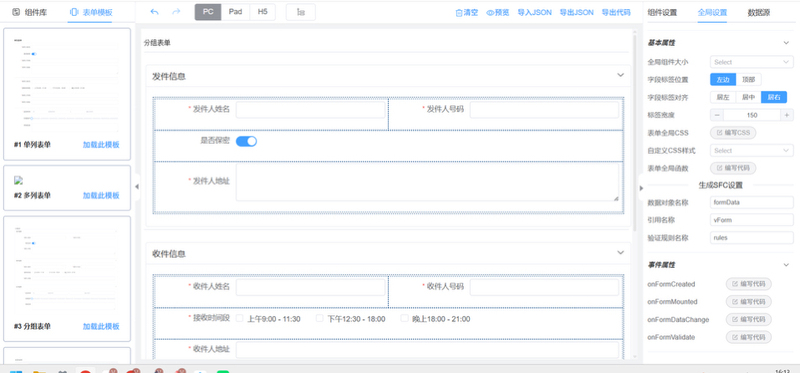The height and width of the screenshot is (373, 800).
Task: Select the Pad layout mode
Action: (x=235, y=12)
